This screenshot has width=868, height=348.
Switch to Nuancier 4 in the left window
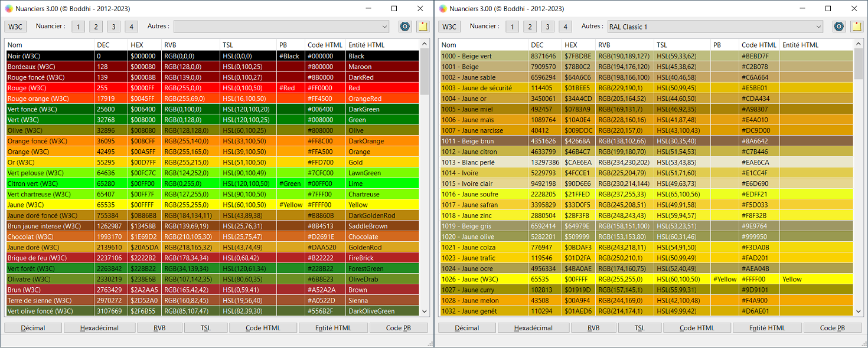coord(132,27)
